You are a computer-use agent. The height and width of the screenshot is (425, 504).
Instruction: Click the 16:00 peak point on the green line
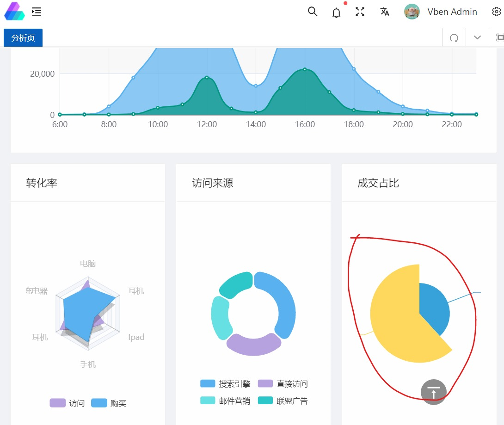(x=305, y=69)
